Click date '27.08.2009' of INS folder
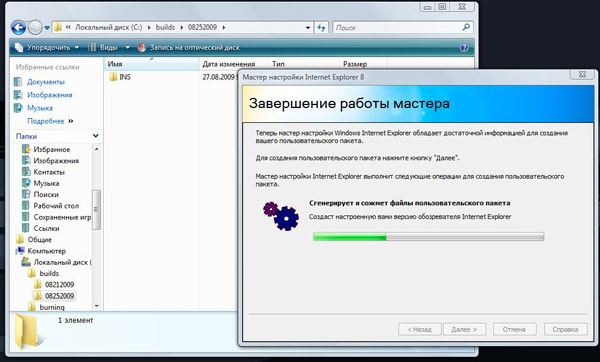The height and width of the screenshot is (362, 600). pyautogui.click(x=218, y=77)
